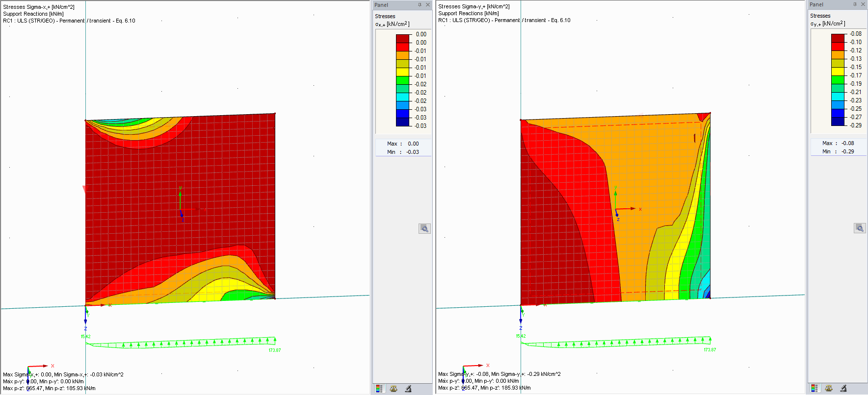Viewport: 868px width, 395px height.
Task: Select darkest navy swatch in Sigma-x legend
Action: [402, 122]
